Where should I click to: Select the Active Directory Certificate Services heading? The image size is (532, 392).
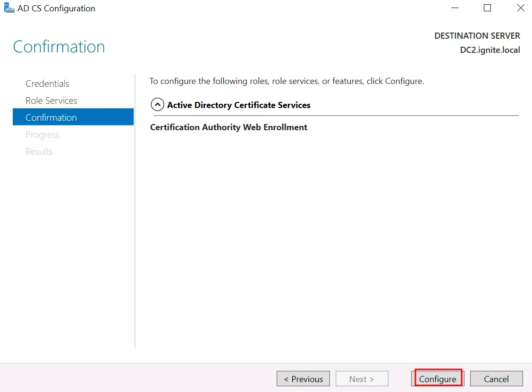[238, 105]
